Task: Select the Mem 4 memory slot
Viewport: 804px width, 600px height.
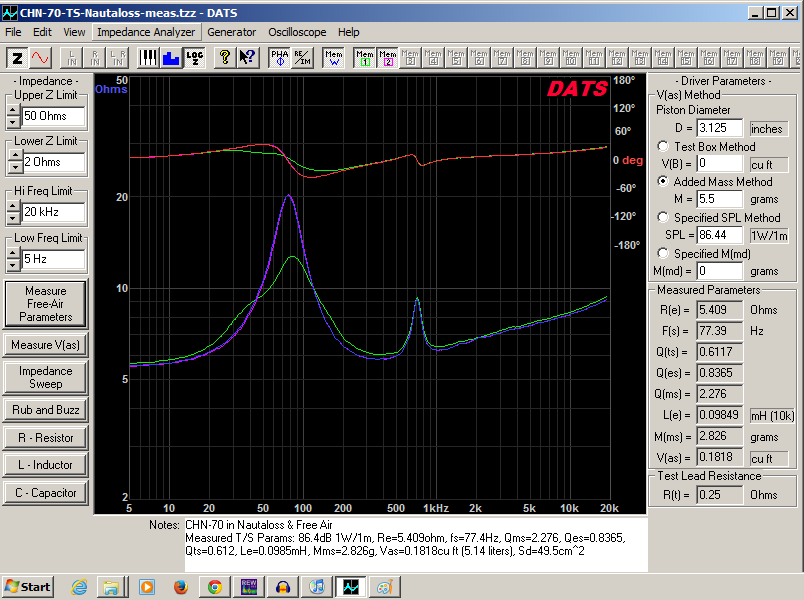Action: pyautogui.click(x=433, y=58)
